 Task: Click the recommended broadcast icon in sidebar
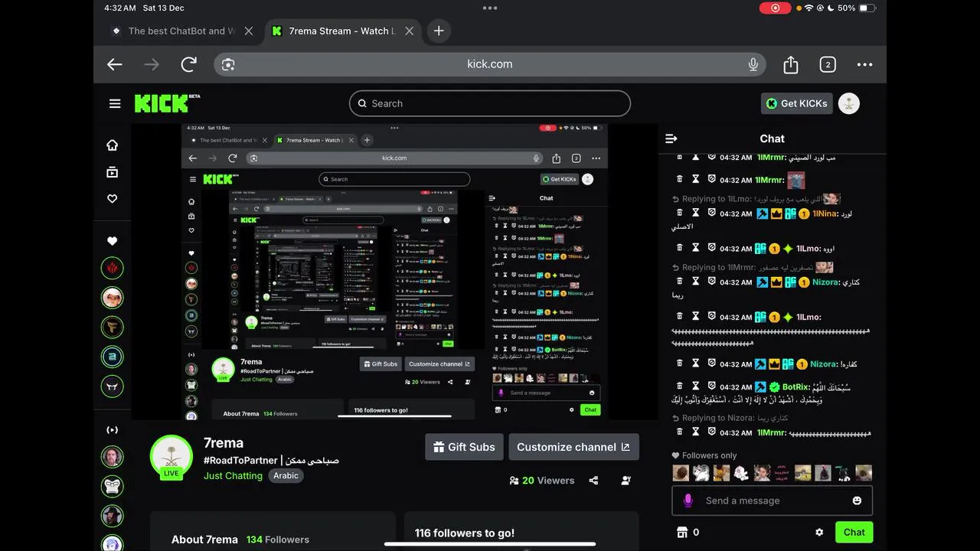coord(113,430)
